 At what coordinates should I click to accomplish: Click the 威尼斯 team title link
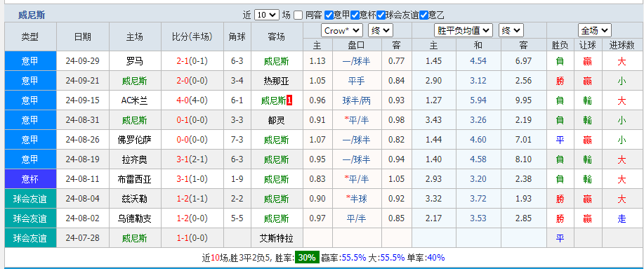point(32,15)
